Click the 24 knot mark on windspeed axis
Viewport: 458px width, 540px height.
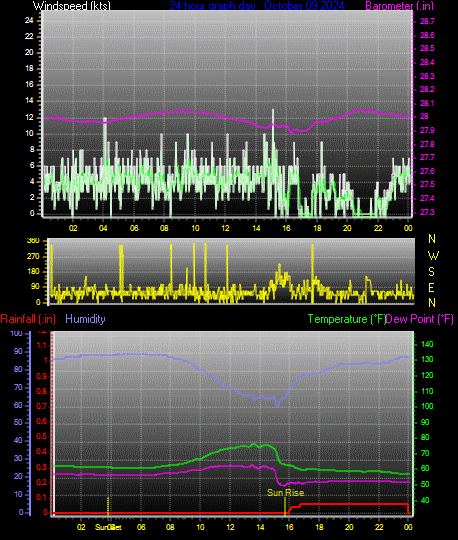29,20
